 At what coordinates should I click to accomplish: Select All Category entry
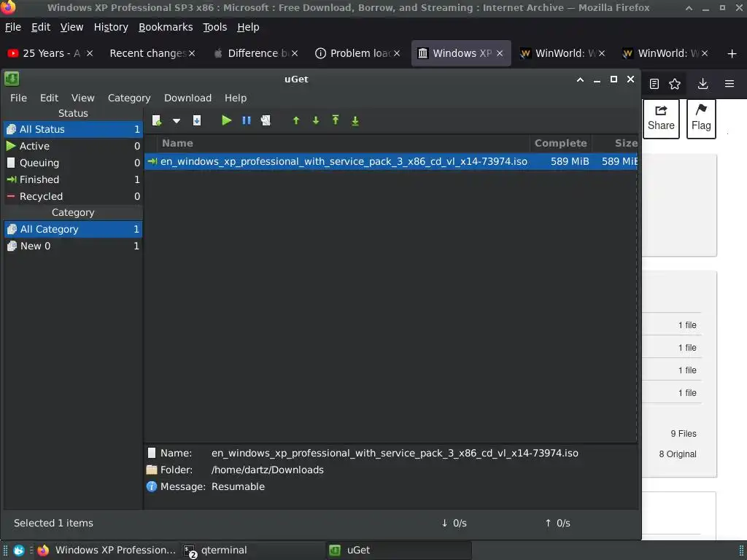74,229
